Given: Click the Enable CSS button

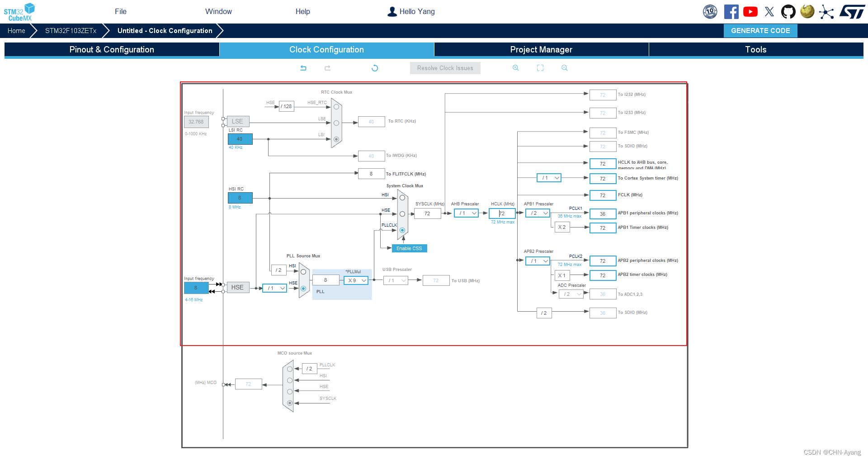Looking at the screenshot, I should pos(409,248).
